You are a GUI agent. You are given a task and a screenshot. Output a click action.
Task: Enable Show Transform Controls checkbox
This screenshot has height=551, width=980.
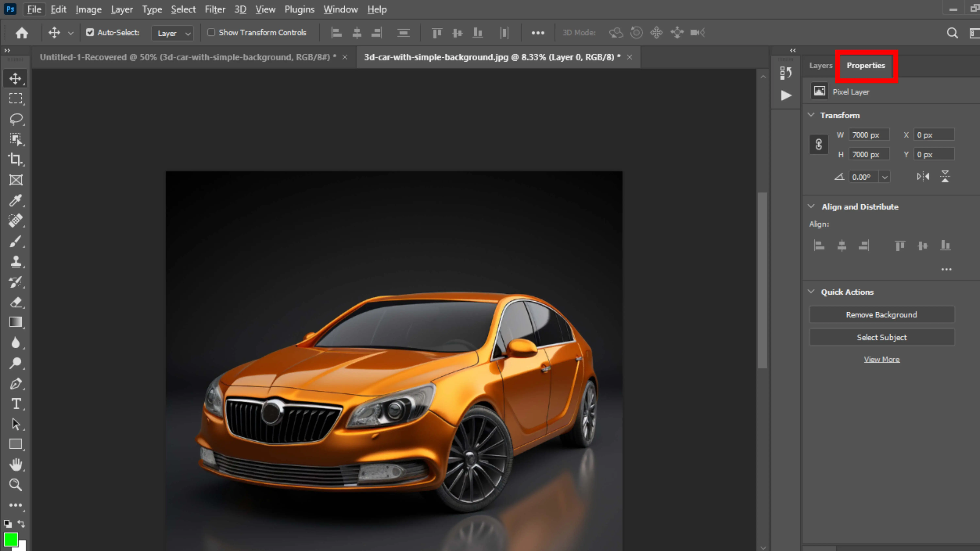pyautogui.click(x=211, y=32)
